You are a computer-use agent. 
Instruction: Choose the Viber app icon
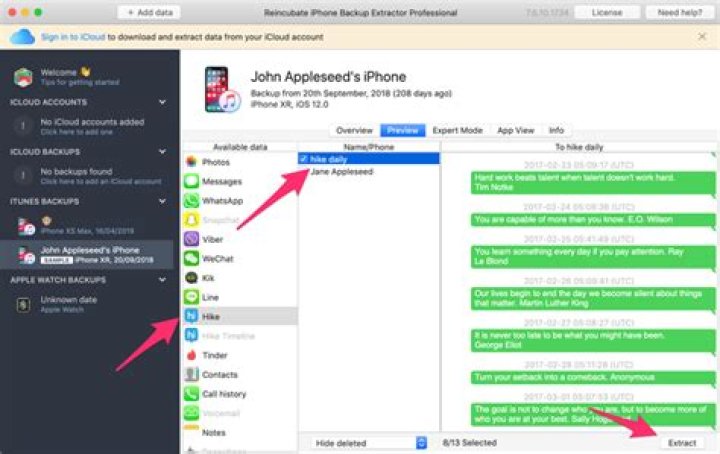pos(191,239)
